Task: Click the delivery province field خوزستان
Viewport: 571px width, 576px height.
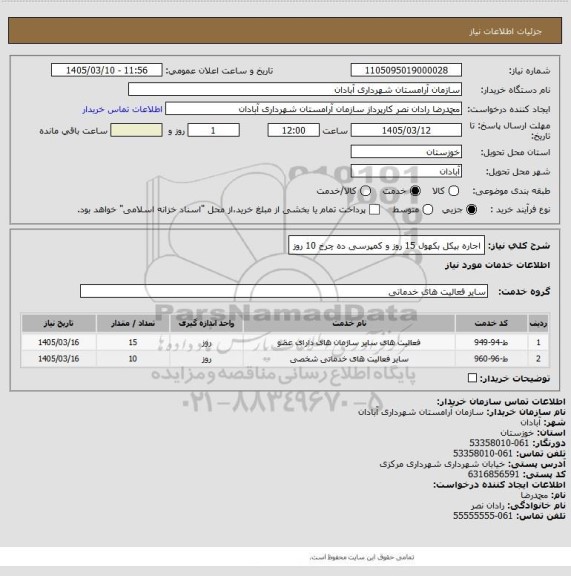Action: (x=406, y=152)
